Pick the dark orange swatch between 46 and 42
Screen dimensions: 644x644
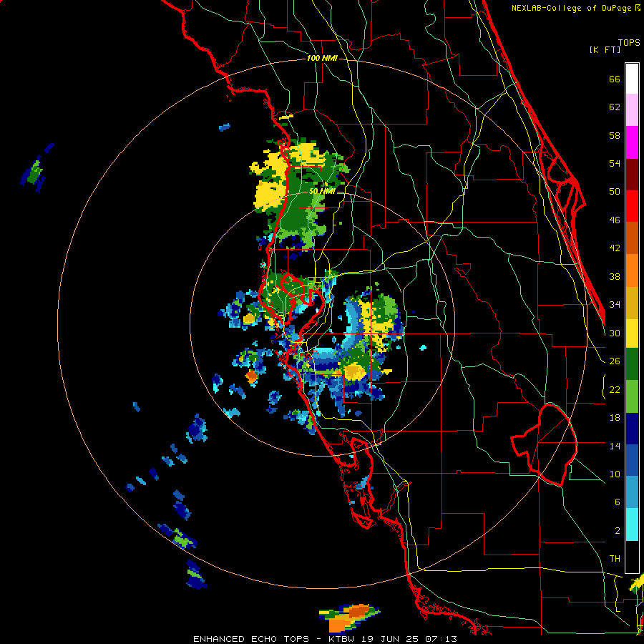632,238
